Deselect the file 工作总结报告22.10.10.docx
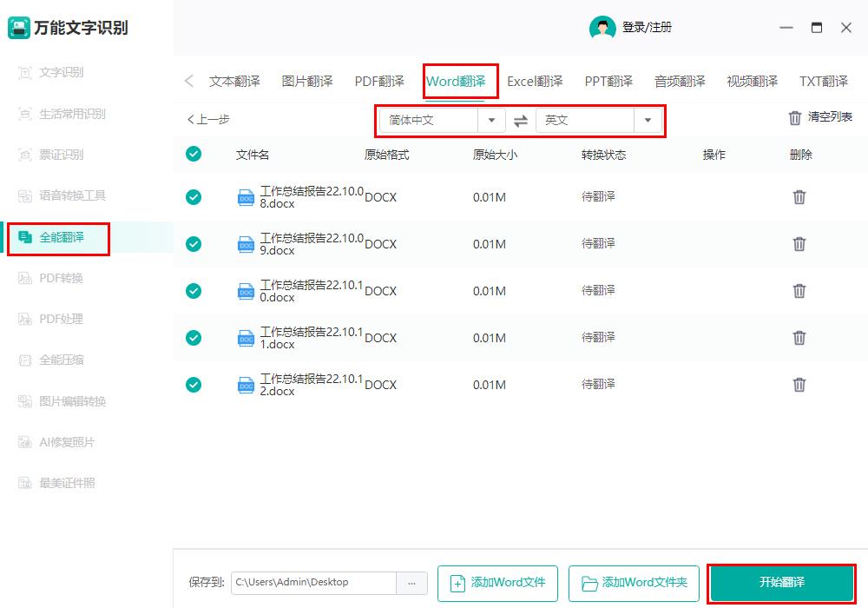Screen dimensions: 868x608 coord(193,291)
